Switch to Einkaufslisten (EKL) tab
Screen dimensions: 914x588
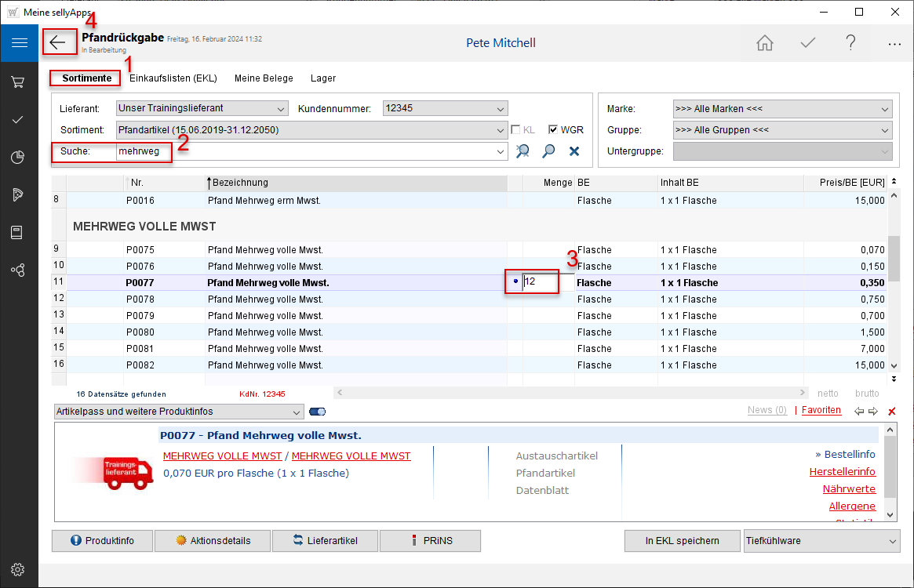click(173, 78)
